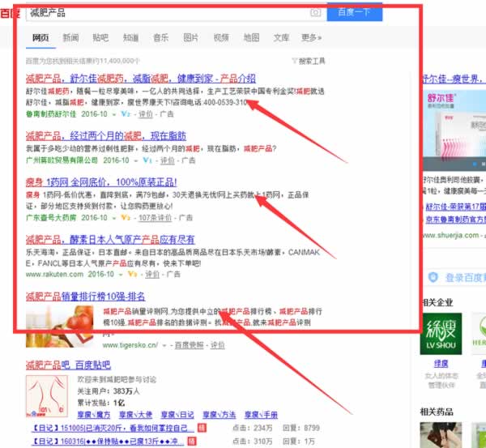The height and width of the screenshot is (448, 486).
Task: Select the 网页 tab
Action: point(40,38)
